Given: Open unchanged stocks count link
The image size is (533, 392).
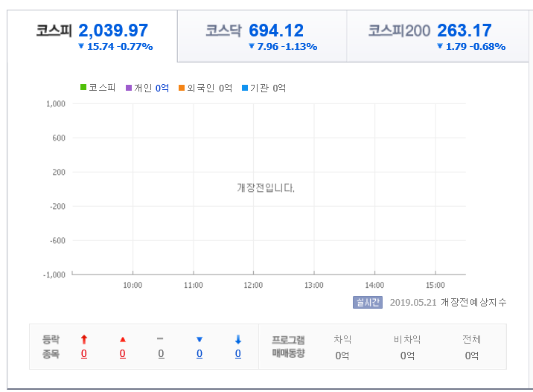Looking at the screenshot, I should (x=161, y=353).
